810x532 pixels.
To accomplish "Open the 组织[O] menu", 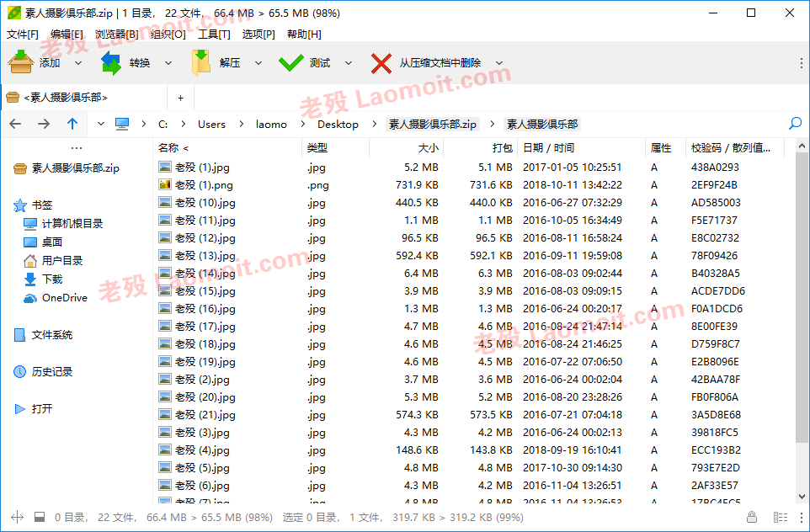I will (168, 34).
